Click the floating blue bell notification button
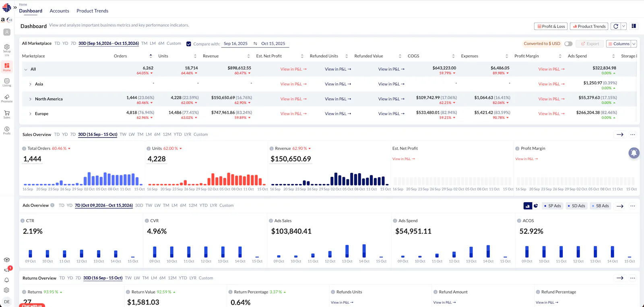Viewport: 644px width, 307px height. (634, 153)
